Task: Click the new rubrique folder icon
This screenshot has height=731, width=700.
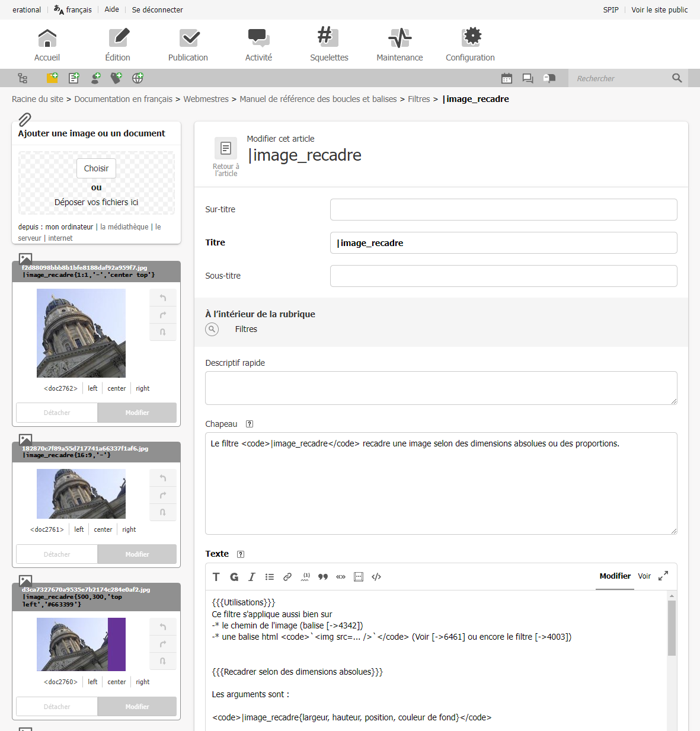Action: (52, 78)
